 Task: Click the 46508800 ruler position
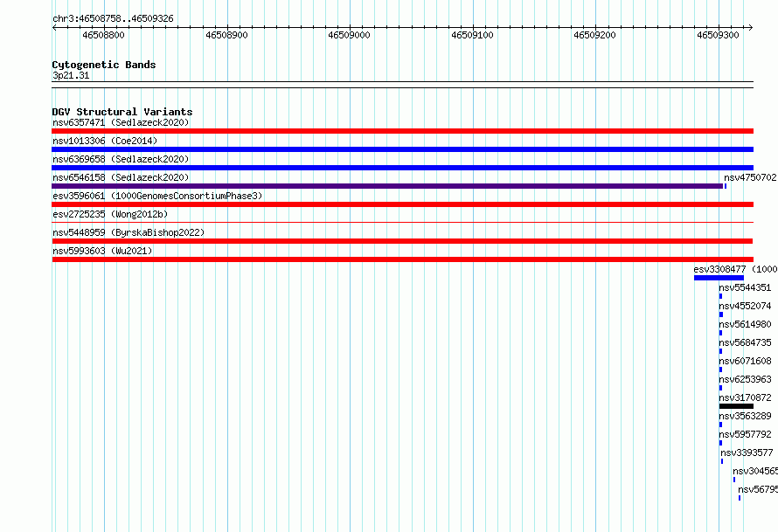click(104, 35)
